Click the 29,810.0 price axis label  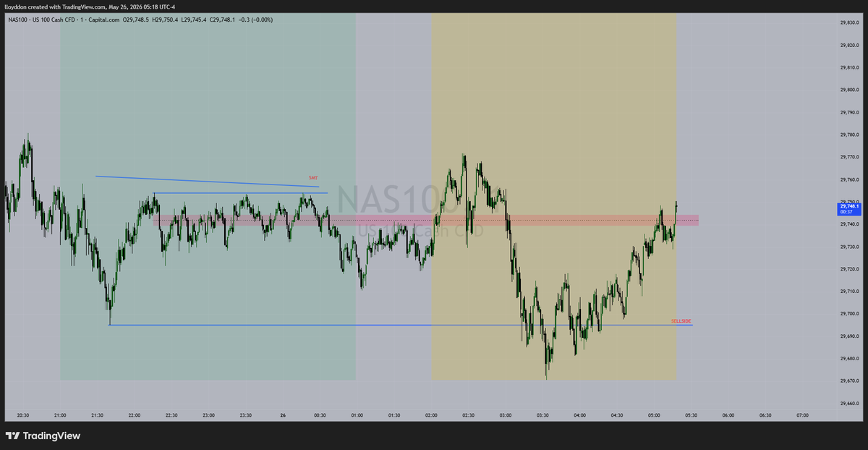[848, 68]
